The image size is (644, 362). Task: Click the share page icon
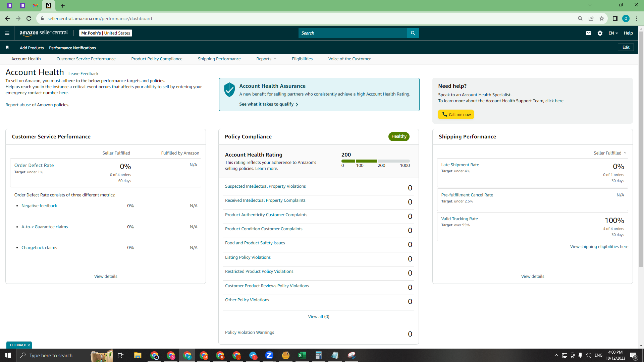tap(591, 18)
